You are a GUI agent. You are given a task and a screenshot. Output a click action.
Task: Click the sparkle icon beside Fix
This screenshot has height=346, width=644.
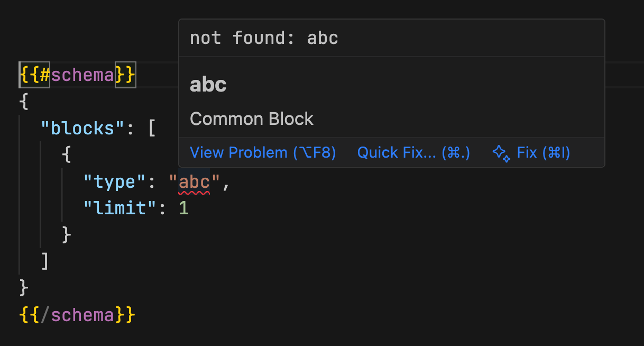coord(501,153)
